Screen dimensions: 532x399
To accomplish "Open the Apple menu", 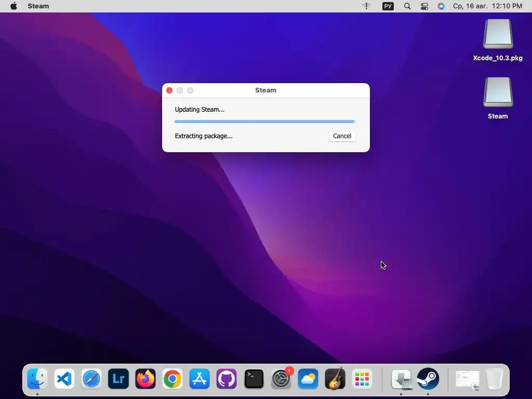I will 14,6.
